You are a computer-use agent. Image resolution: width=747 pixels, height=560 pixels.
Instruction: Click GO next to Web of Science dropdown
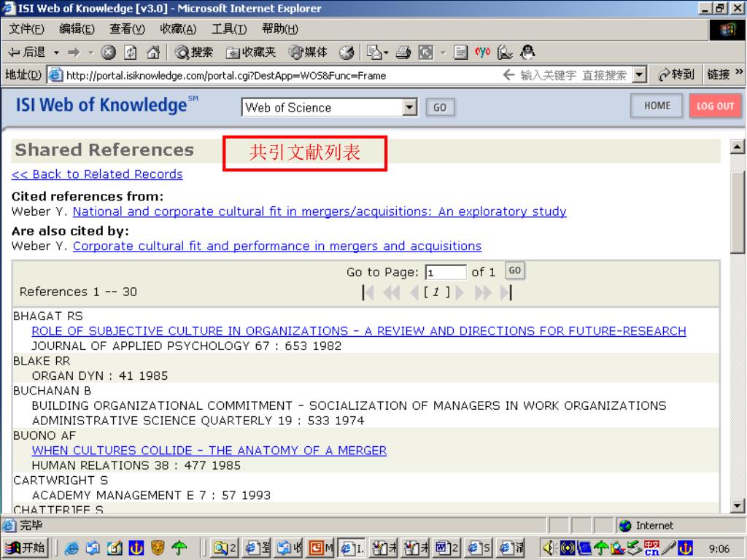point(440,108)
